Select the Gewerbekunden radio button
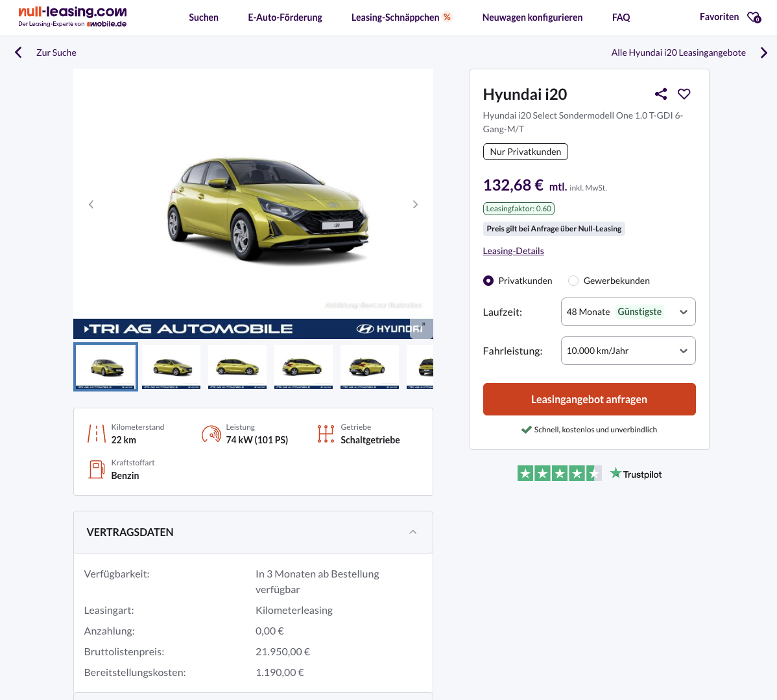Image resolution: width=777 pixels, height=700 pixels. tap(573, 281)
